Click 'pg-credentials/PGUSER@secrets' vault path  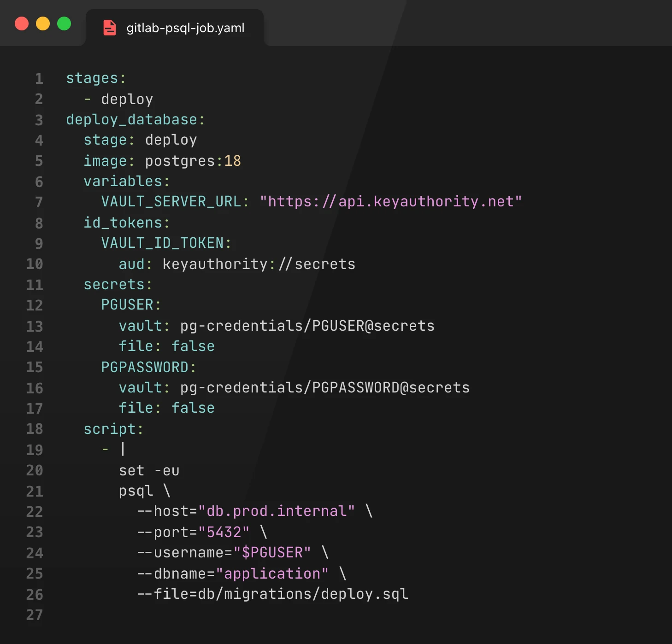pos(307,326)
